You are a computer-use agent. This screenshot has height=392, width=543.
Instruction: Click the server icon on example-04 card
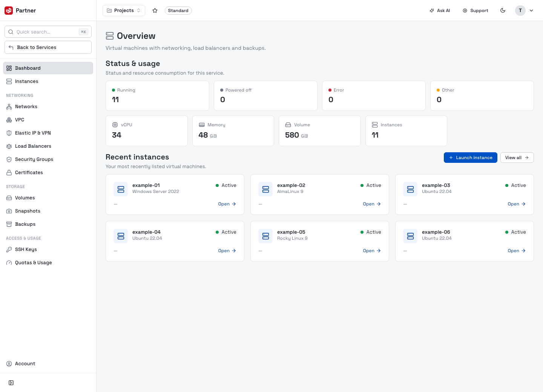[121, 236]
